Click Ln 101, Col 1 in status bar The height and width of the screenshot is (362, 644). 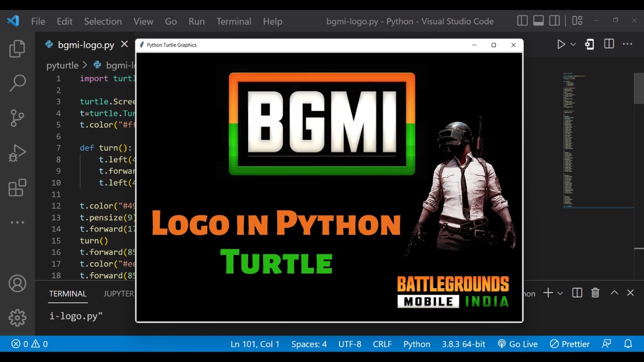[x=255, y=344]
